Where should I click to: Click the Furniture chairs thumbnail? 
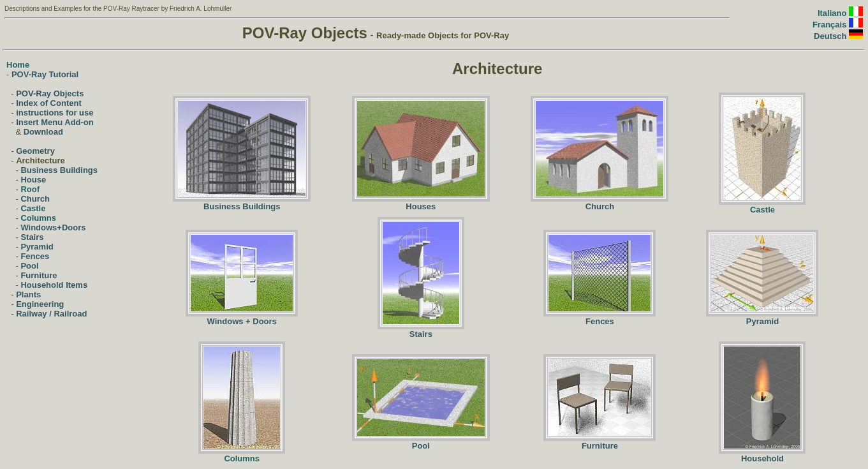(599, 398)
